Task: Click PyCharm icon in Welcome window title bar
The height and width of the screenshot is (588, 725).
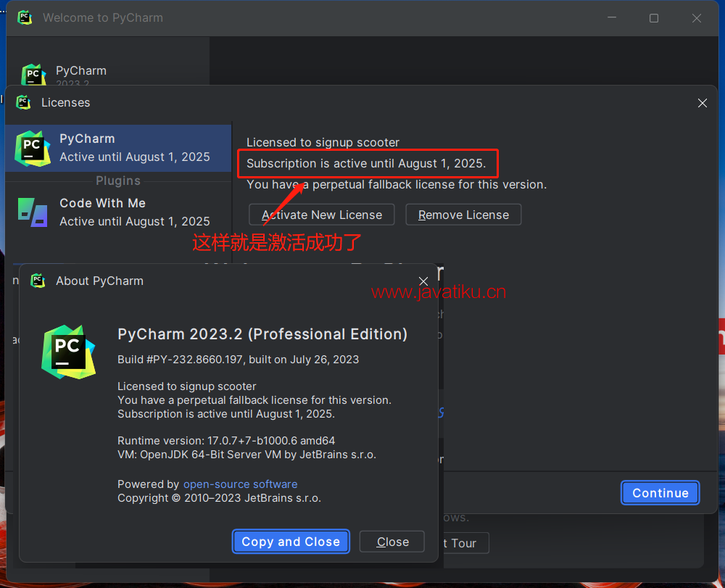Action: point(25,17)
